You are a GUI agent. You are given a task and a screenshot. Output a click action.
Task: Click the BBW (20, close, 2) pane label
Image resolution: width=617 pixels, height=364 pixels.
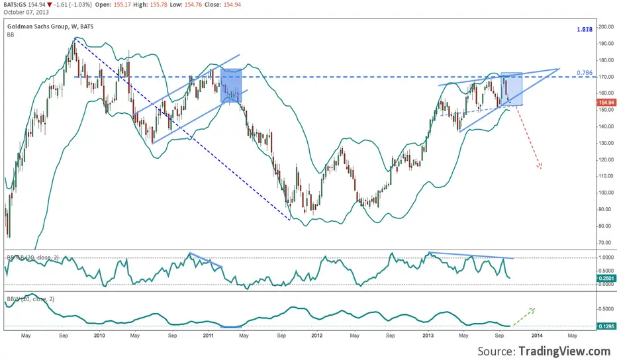(30, 299)
